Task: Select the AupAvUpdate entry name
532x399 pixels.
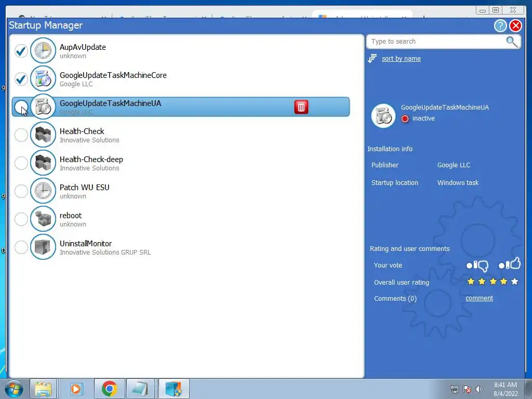Action: [x=83, y=47]
